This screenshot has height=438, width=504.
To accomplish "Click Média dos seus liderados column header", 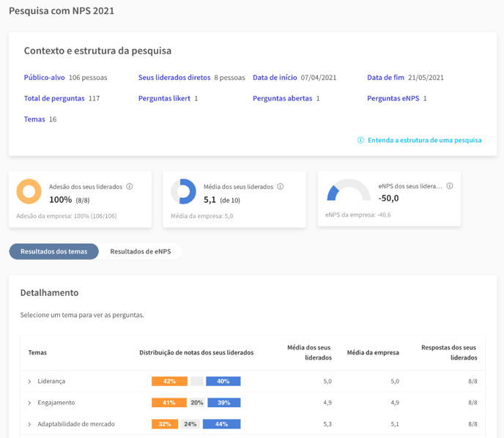I will click(x=309, y=352).
